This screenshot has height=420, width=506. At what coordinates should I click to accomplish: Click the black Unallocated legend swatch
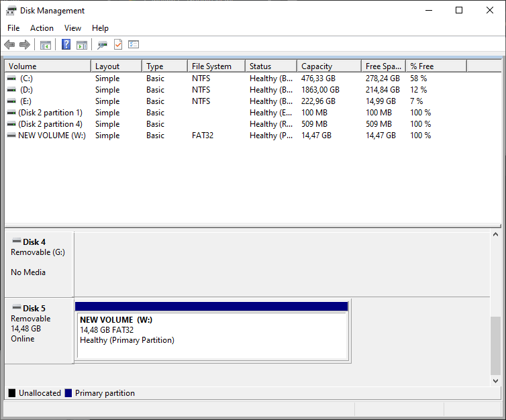[12, 393]
